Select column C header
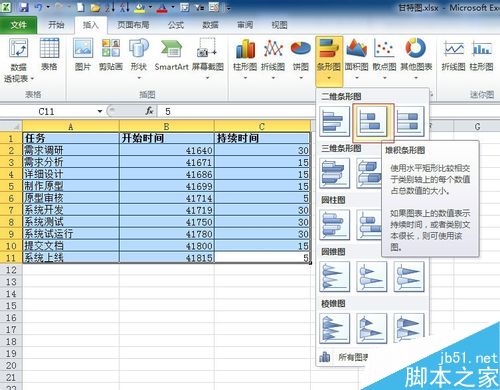 pos(262,126)
